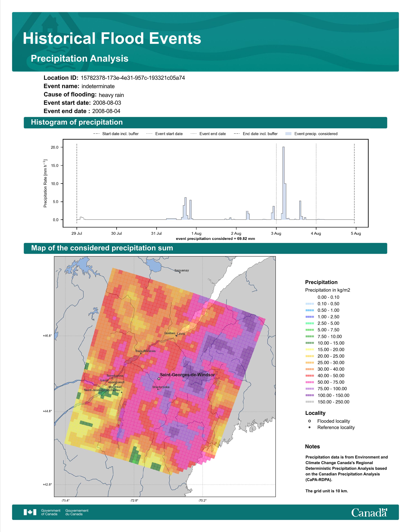Click the 150.00 - 250.00 legend color swatch

pos(310,402)
